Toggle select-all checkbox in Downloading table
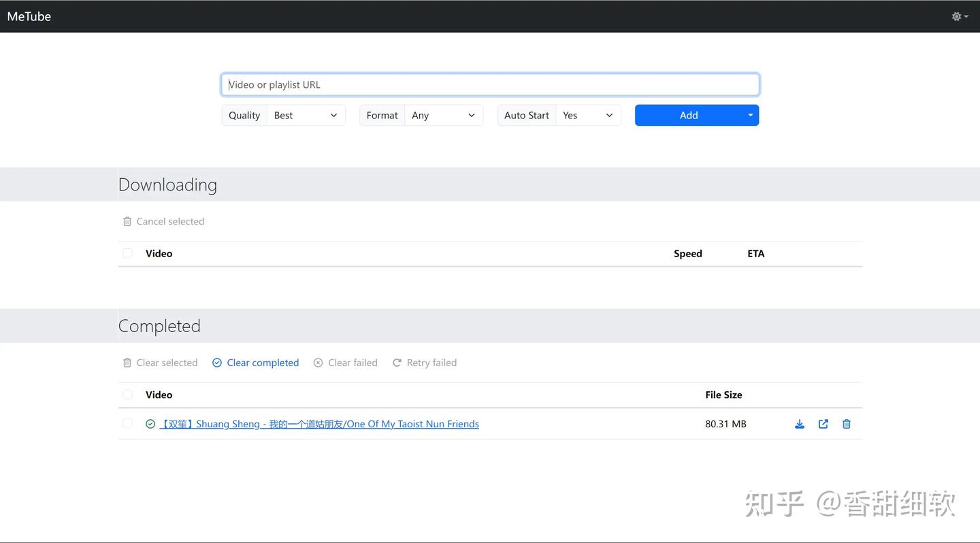The height and width of the screenshot is (543, 980). [x=127, y=253]
